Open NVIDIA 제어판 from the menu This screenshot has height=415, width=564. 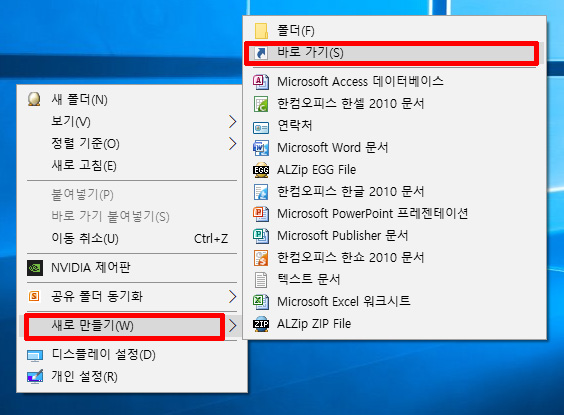(132, 268)
